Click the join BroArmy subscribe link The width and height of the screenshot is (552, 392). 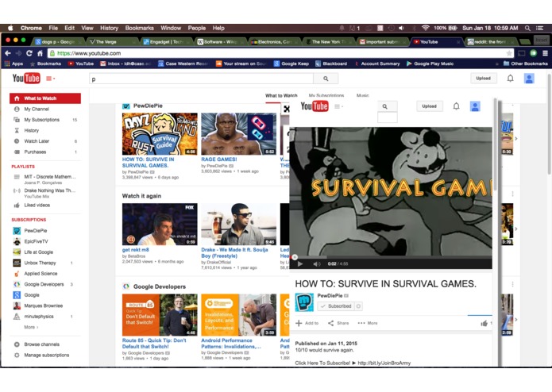point(384,363)
